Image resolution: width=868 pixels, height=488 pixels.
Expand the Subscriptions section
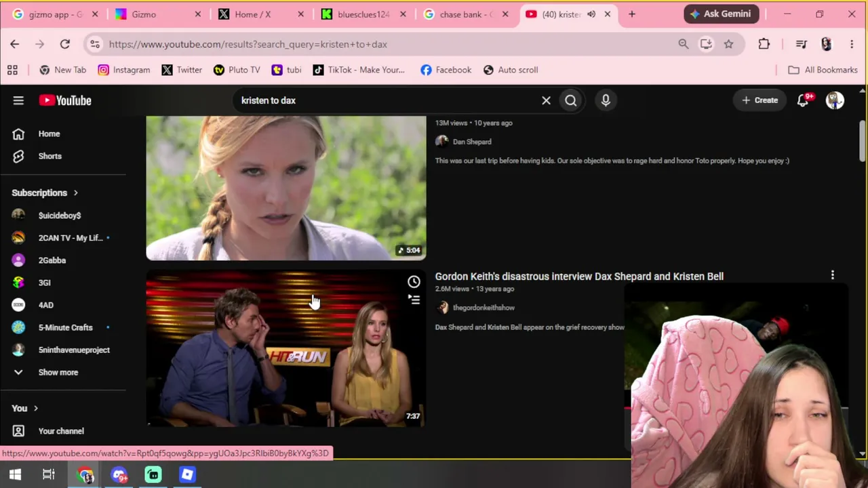click(45, 192)
